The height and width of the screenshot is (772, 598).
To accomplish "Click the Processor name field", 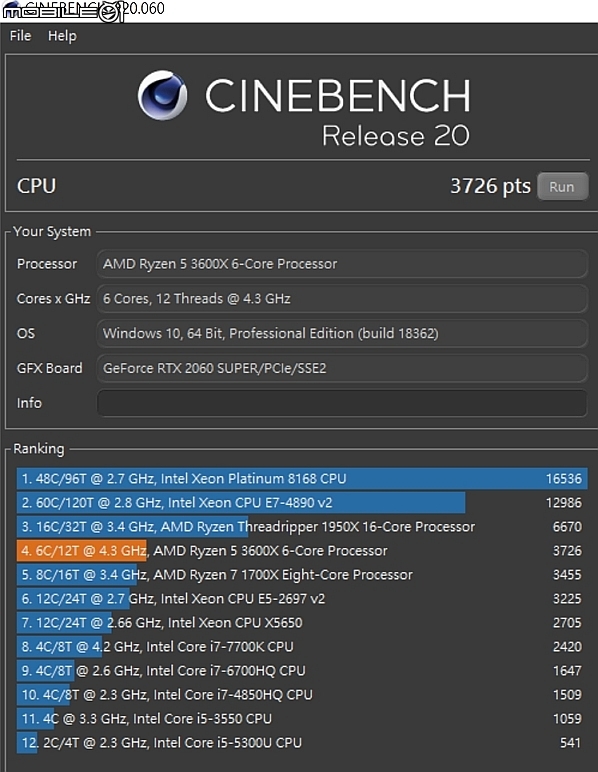I will tap(342, 264).
